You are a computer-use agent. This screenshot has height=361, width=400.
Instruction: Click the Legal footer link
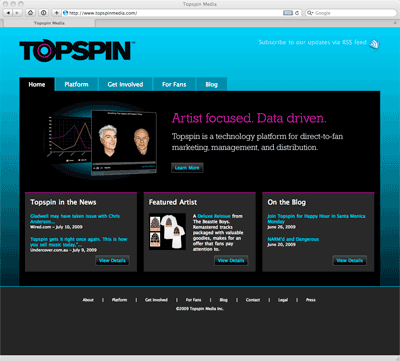click(x=283, y=300)
